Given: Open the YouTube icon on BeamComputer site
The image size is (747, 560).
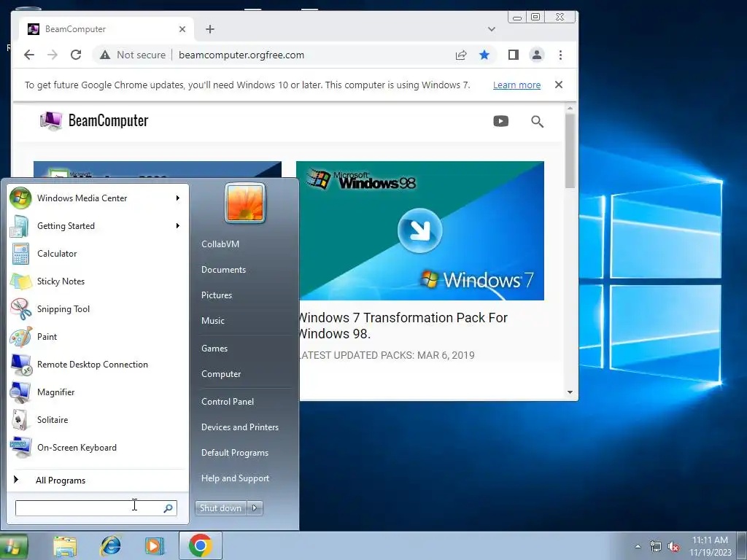Looking at the screenshot, I should click(500, 121).
